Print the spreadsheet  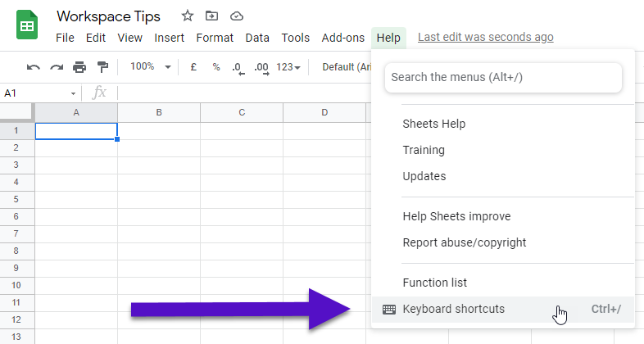[x=79, y=67]
